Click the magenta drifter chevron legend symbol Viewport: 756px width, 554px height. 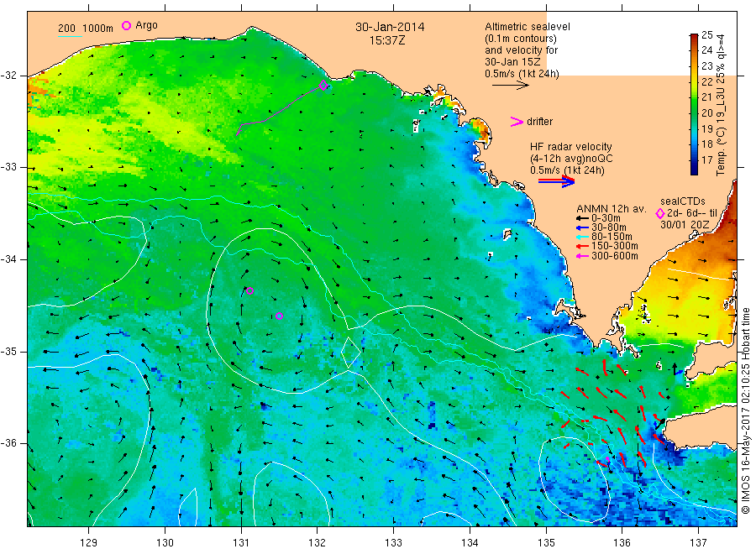coord(517,122)
